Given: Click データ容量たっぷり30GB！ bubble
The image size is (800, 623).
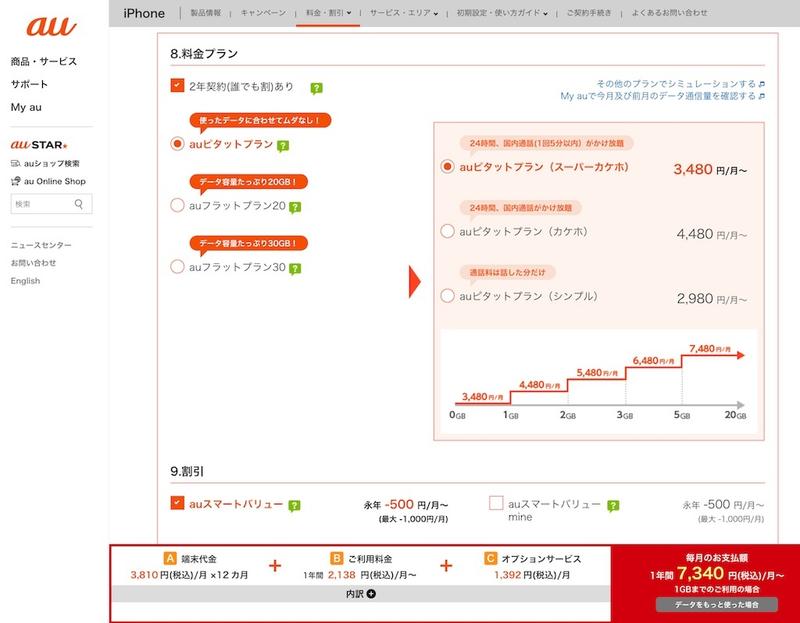Looking at the screenshot, I should (x=248, y=243).
